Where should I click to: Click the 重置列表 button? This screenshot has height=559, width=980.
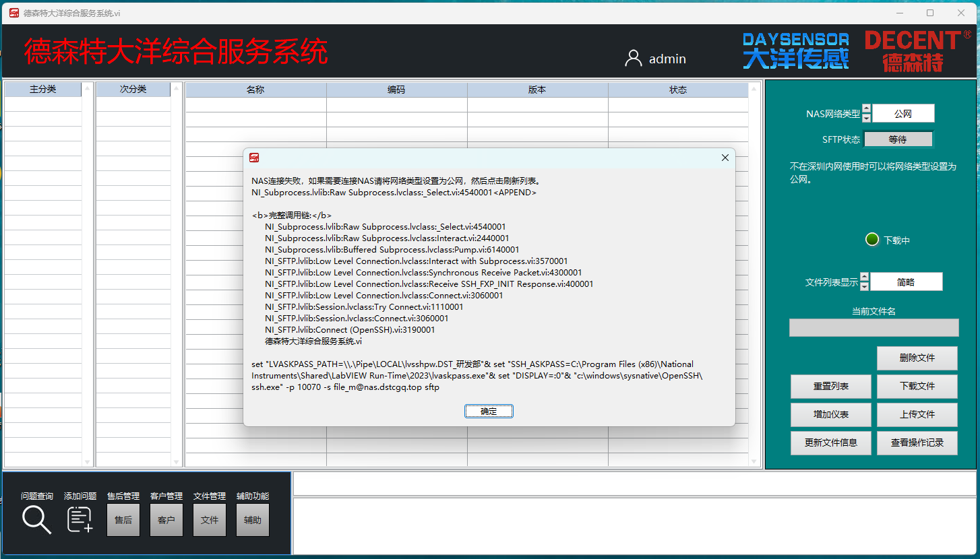[831, 387]
